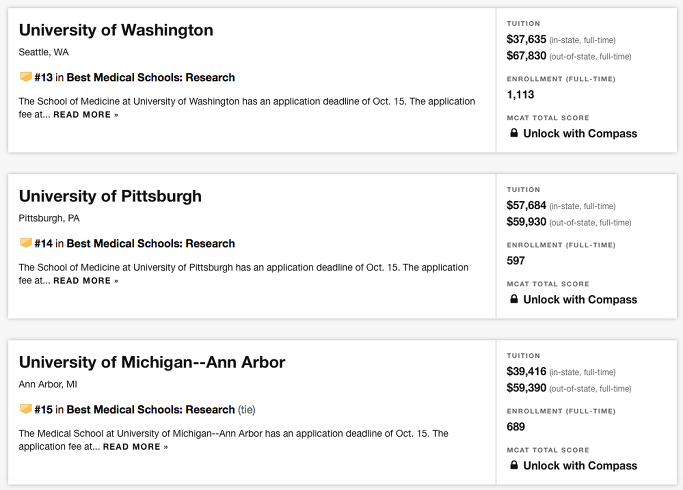
Task: Click Unlock with Compass for Pittsburgh MCAT
Action: [580, 299]
